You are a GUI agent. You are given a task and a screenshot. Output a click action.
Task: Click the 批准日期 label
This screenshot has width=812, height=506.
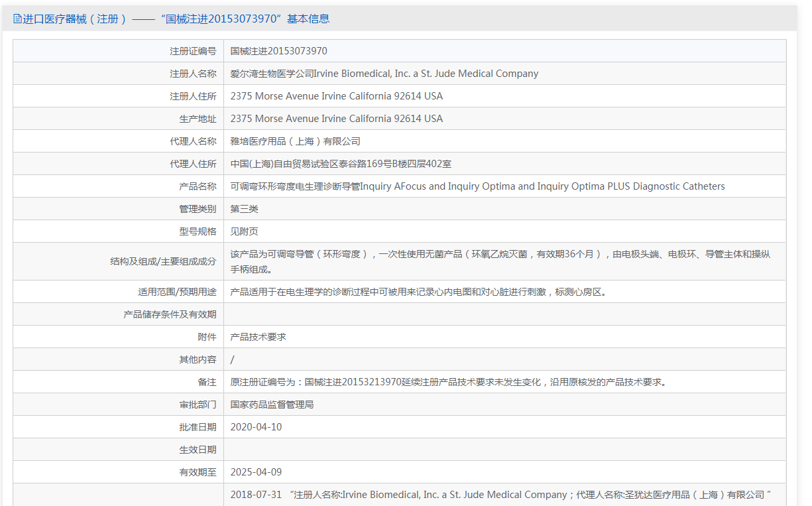(198, 427)
